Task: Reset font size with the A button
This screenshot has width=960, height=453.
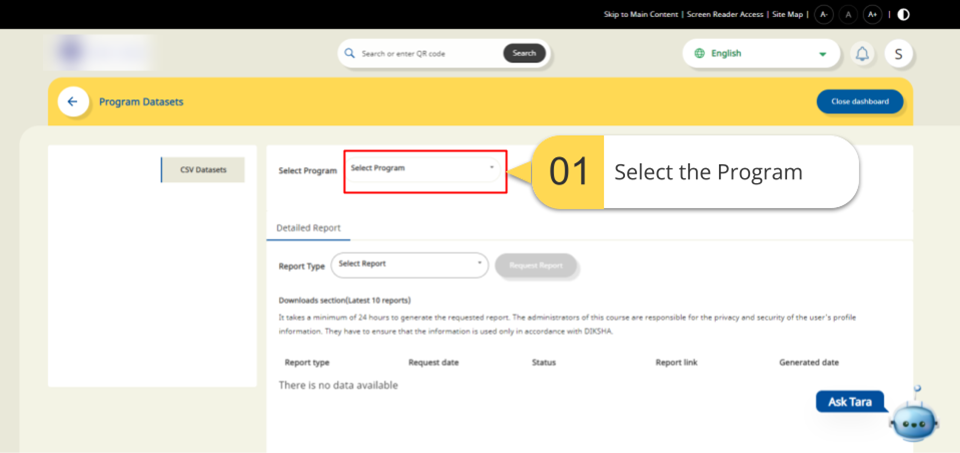Action: click(x=848, y=14)
